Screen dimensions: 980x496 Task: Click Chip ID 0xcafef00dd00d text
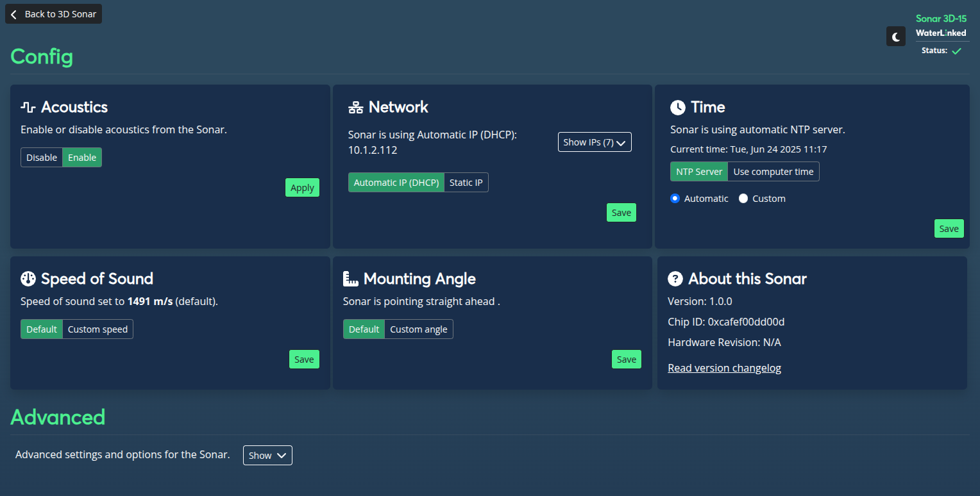pyautogui.click(x=726, y=322)
